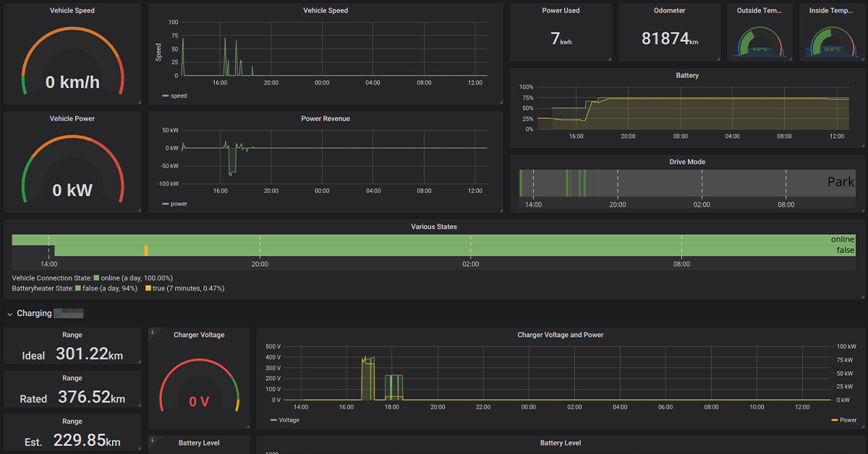Click resize handle of Vehicle Speed gauge panel
Screen dimensions: 868x454
coord(139,102)
